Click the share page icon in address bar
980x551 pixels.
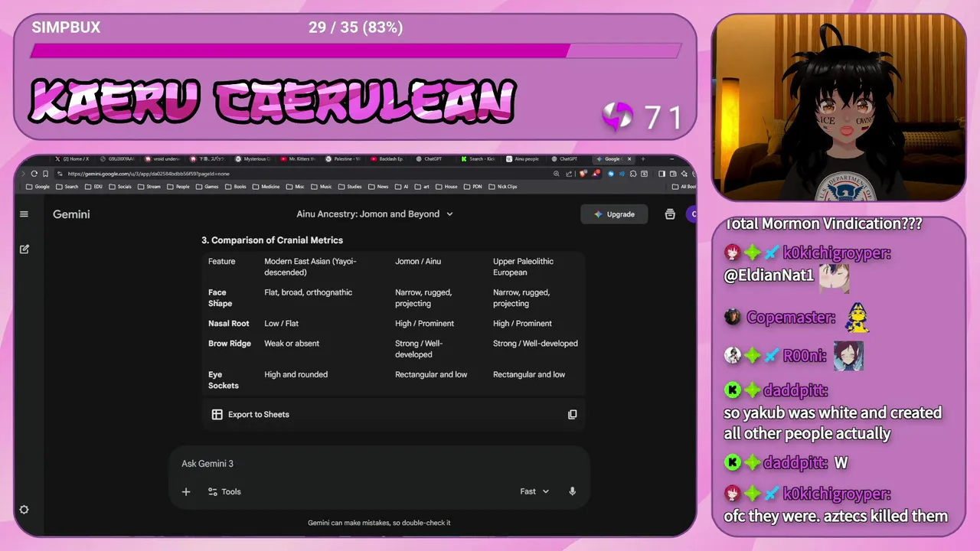pos(569,174)
